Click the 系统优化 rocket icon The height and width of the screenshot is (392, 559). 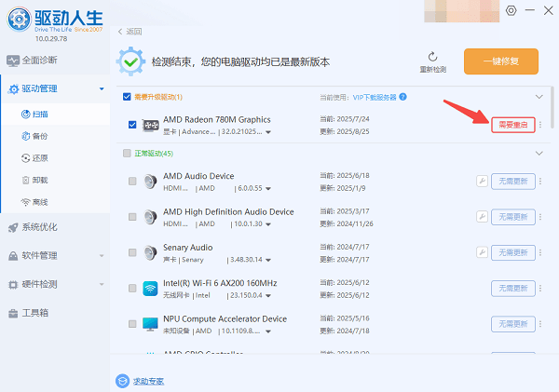click(13, 227)
